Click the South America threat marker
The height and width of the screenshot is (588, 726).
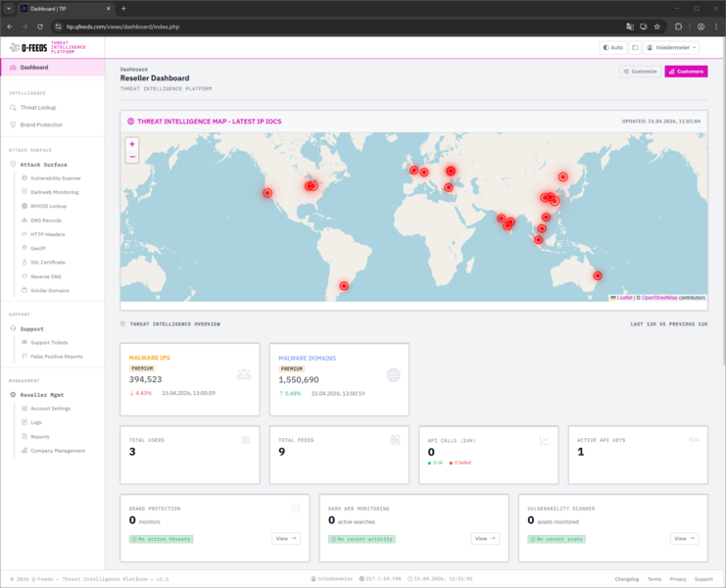point(344,286)
